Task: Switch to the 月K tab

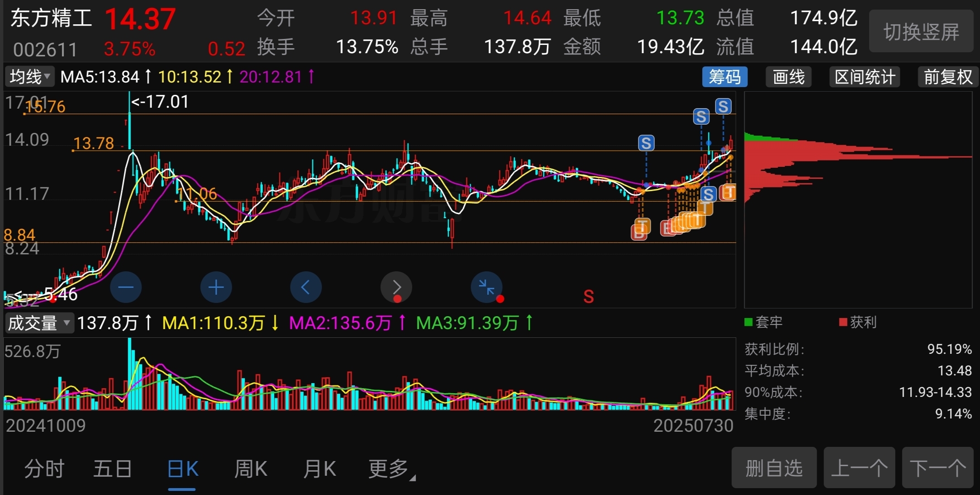Action: click(x=320, y=469)
